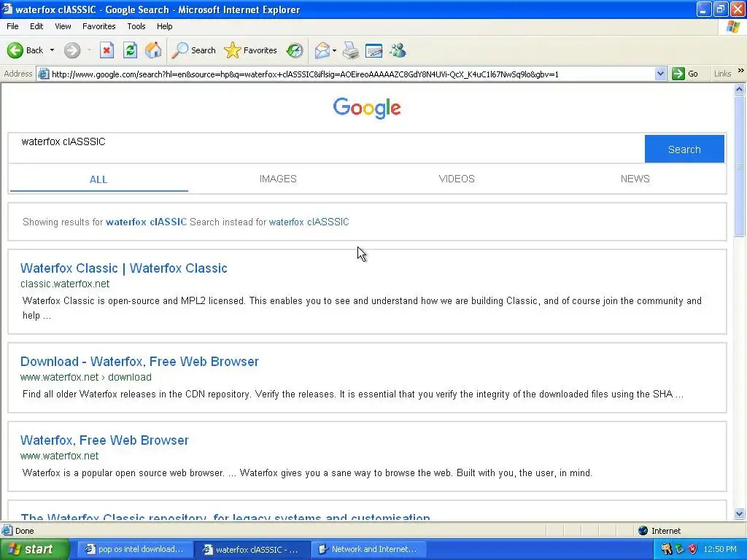
Task: Open the Favorites star panel
Action: click(x=233, y=50)
